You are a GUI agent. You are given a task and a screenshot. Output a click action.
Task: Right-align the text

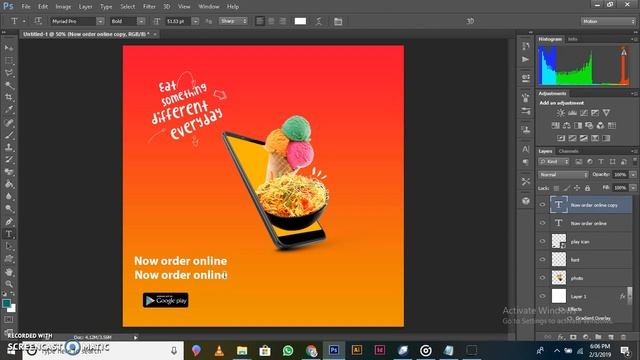click(x=282, y=21)
